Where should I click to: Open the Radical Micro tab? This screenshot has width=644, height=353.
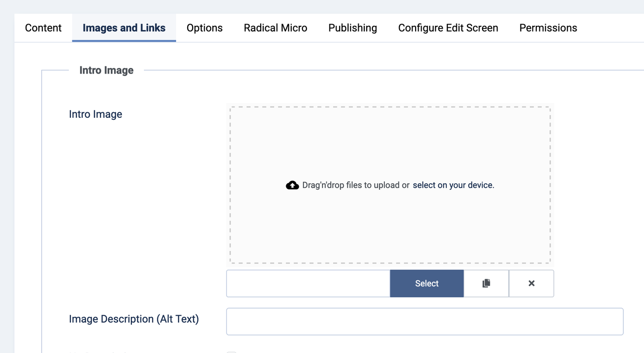pos(275,28)
